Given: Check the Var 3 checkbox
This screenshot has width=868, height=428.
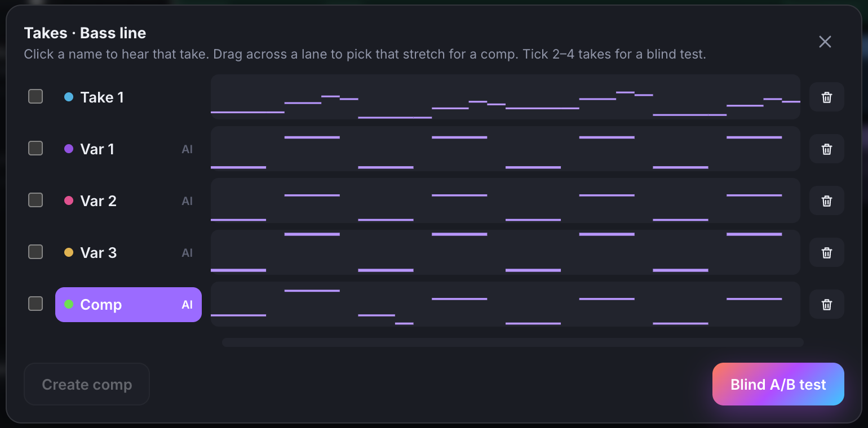Looking at the screenshot, I should (36, 252).
